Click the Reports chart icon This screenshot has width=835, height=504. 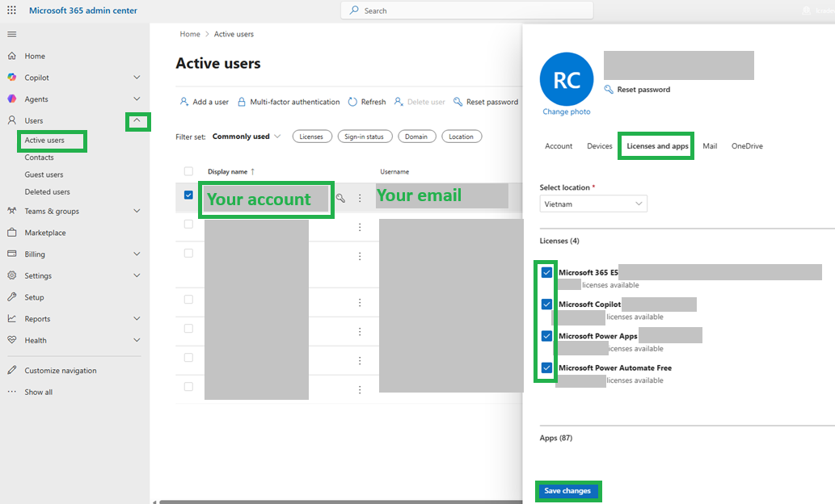tap(11, 319)
